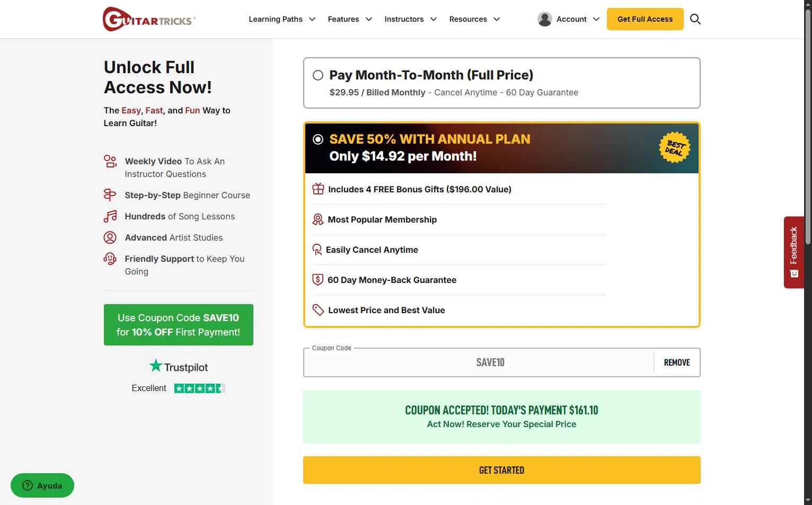Click the Account avatar icon
The width and height of the screenshot is (812, 505).
(544, 19)
